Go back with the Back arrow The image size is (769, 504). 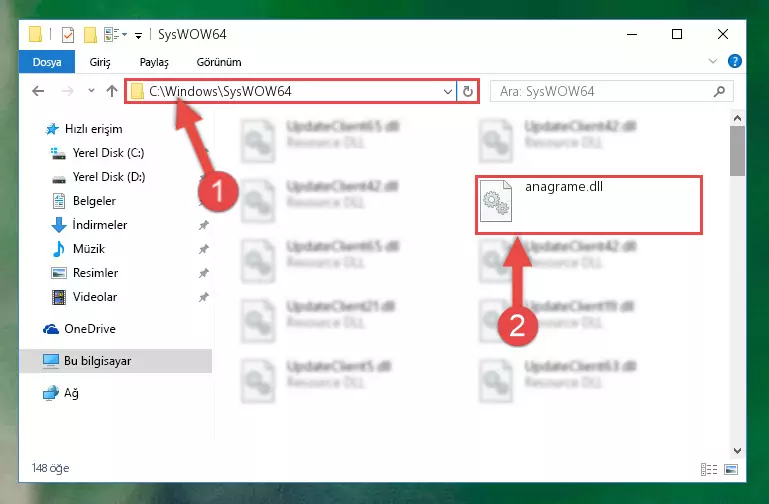(38, 91)
